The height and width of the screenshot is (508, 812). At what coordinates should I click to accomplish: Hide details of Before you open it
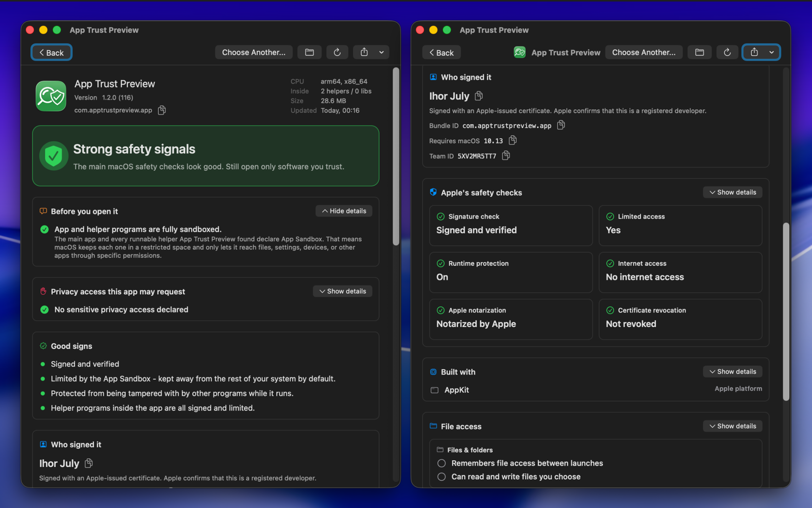click(344, 211)
